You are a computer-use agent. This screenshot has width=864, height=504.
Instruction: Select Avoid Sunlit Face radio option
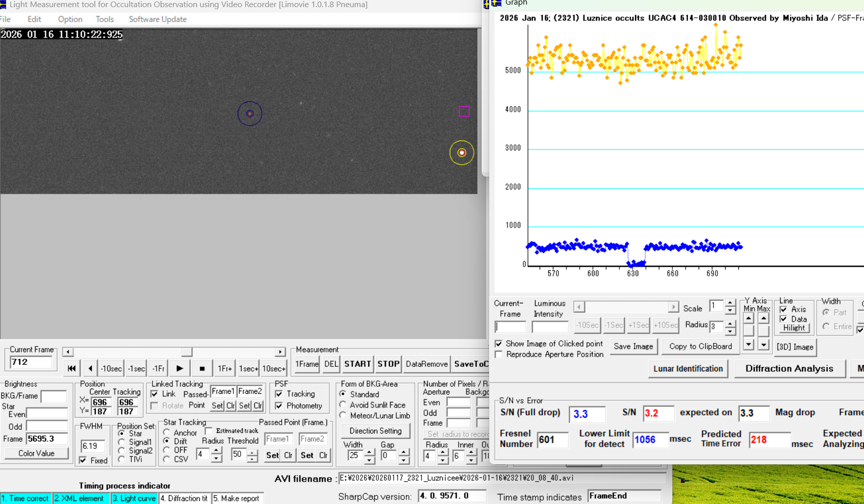click(343, 405)
